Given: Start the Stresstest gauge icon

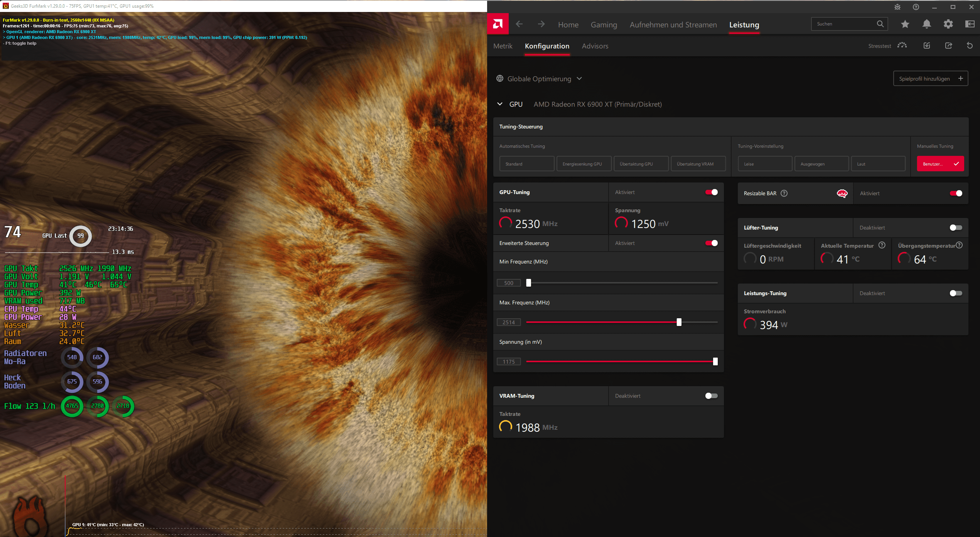Looking at the screenshot, I should [902, 46].
